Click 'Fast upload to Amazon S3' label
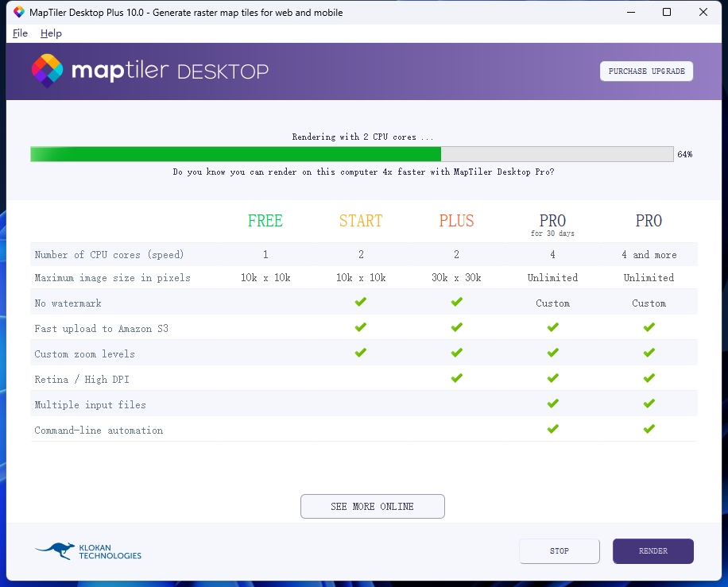 coord(101,329)
